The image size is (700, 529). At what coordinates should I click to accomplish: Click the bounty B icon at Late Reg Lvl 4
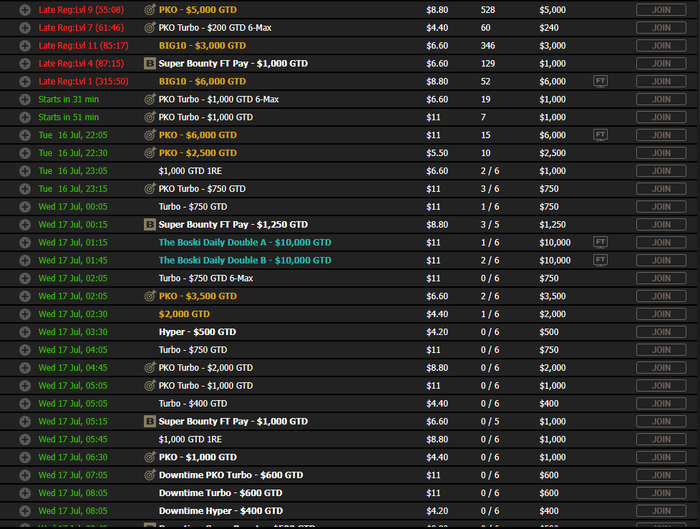[x=150, y=63]
